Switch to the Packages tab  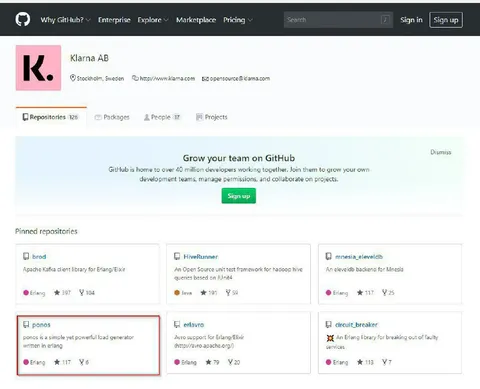tap(112, 117)
